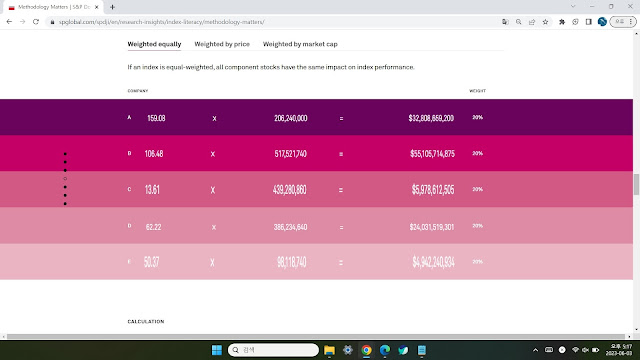Share this page using share icon
This screenshot has width=640, height=360.
(532, 22)
